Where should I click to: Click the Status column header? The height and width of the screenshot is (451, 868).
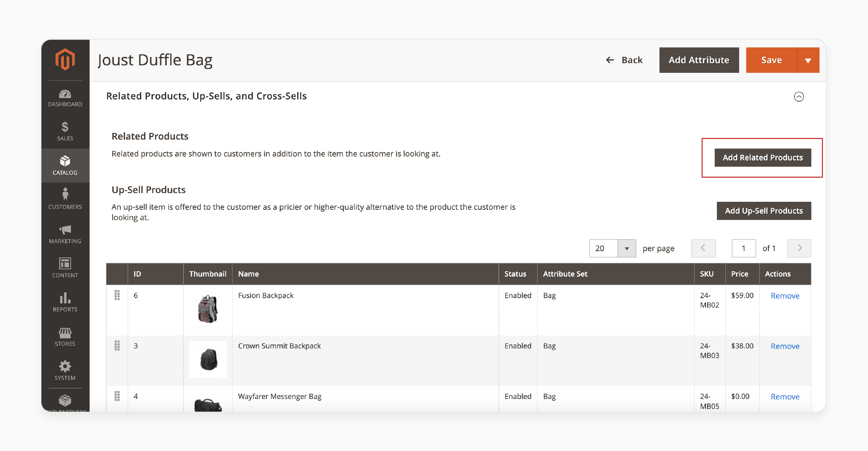click(518, 274)
